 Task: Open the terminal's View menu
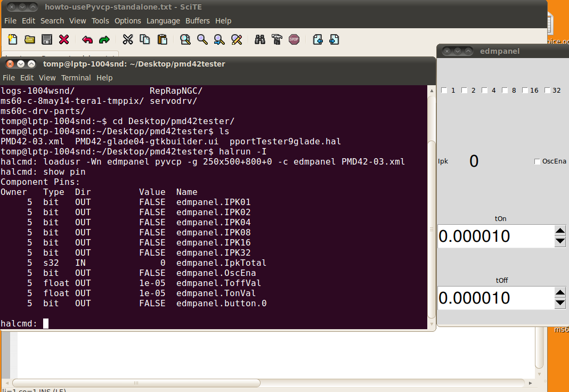[x=47, y=78]
